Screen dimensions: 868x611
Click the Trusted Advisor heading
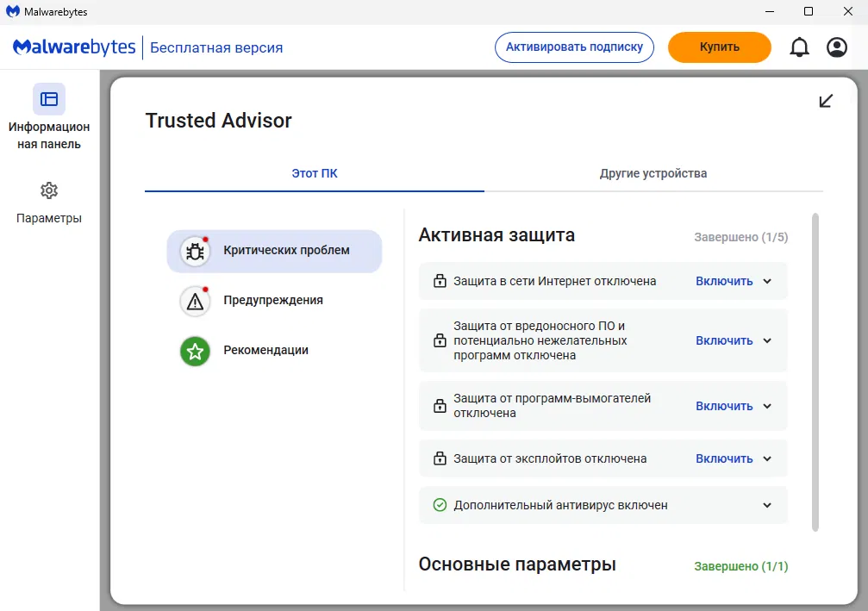(x=218, y=120)
